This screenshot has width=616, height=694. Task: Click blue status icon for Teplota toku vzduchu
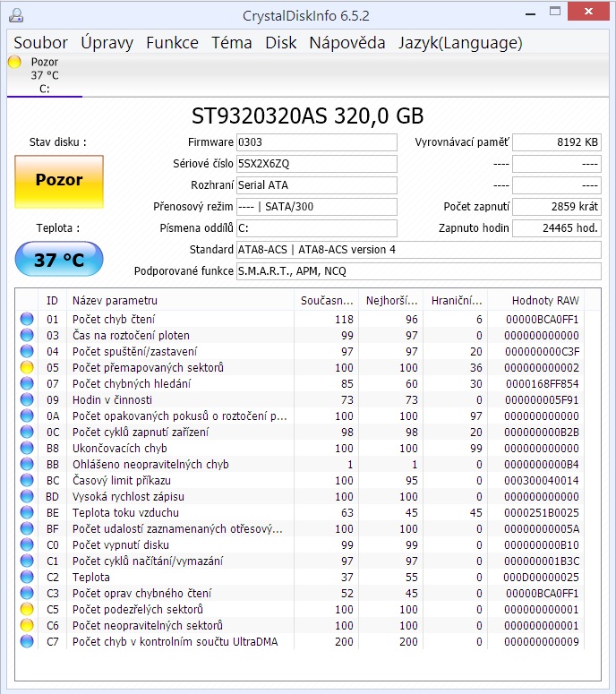[x=27, y=512]
